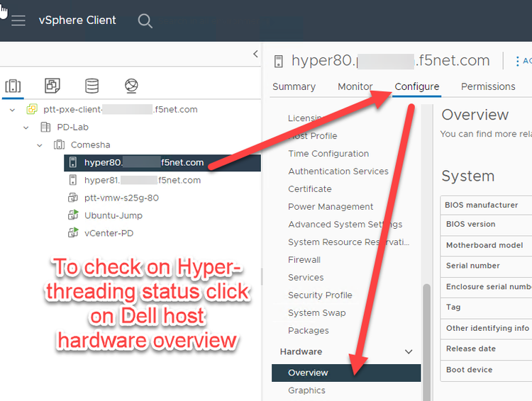Screen dimensions: 532x401
Task: Select the Ubuntu-Jump virtual machine
Action: 113,215
